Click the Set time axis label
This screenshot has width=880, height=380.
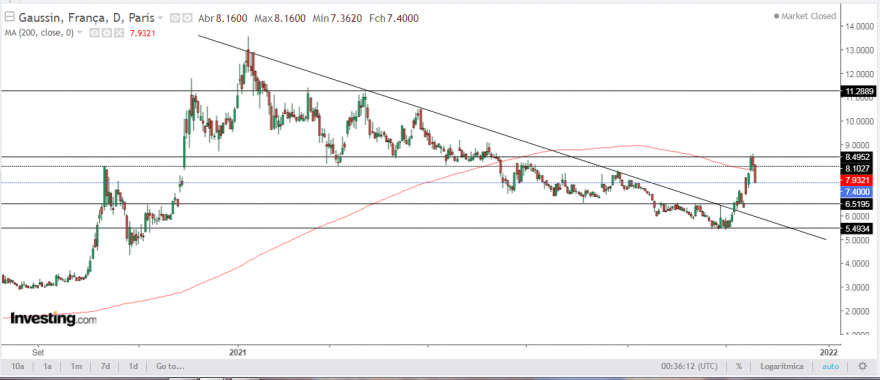38,352
